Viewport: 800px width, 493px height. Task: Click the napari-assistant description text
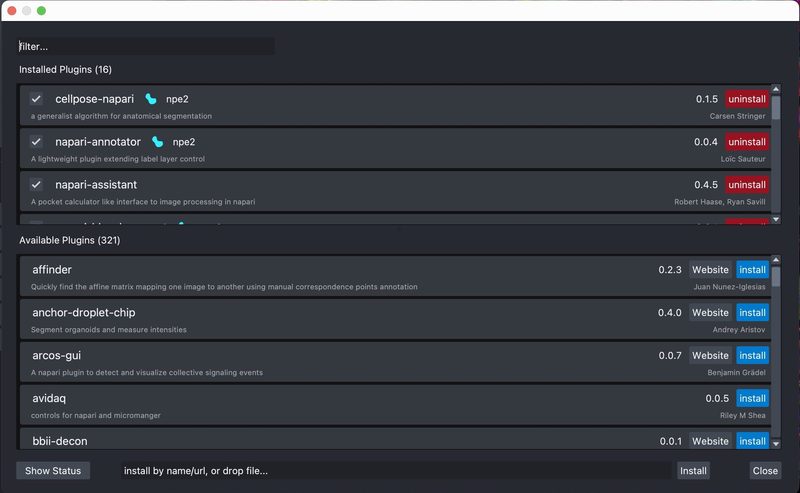click(x=143, y=202)
